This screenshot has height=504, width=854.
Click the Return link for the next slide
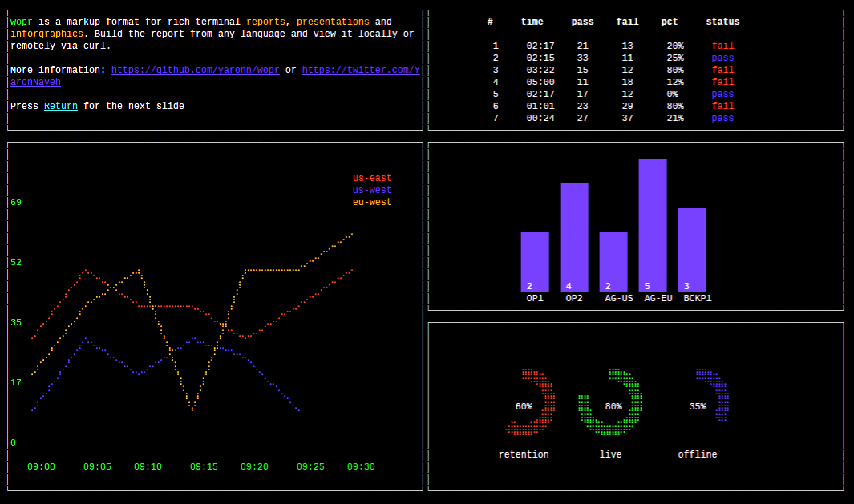(x=60, y=106)
